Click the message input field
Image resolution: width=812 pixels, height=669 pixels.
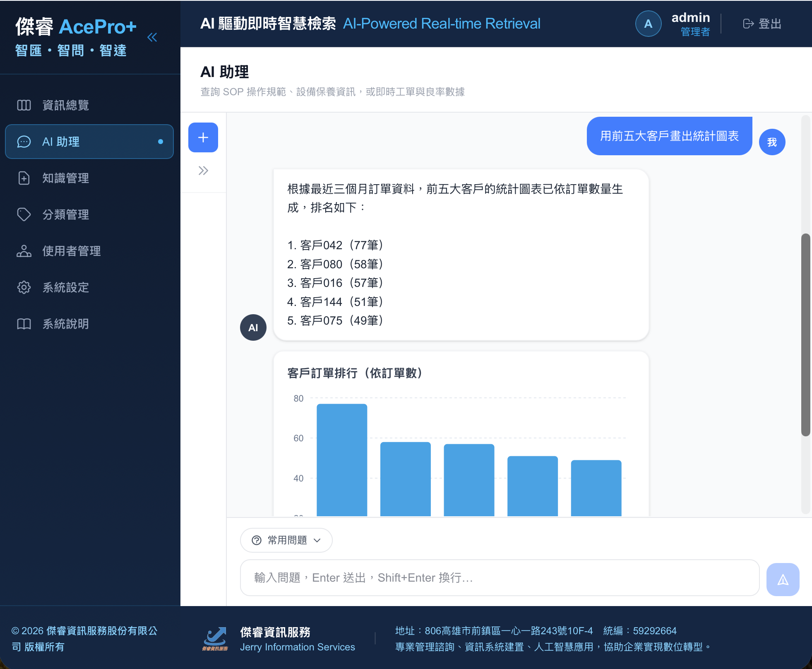coord(500,578)
